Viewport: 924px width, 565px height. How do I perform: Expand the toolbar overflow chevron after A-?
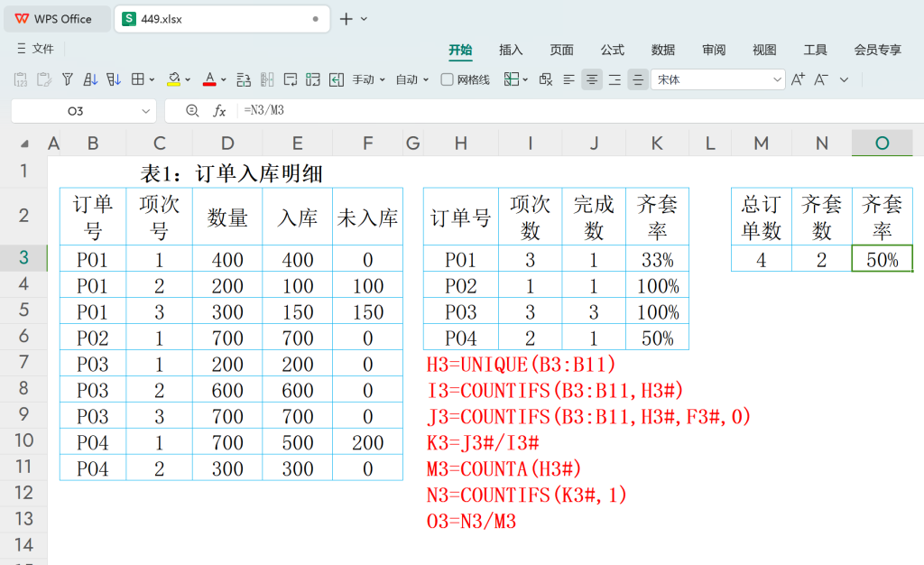point(844,79)
